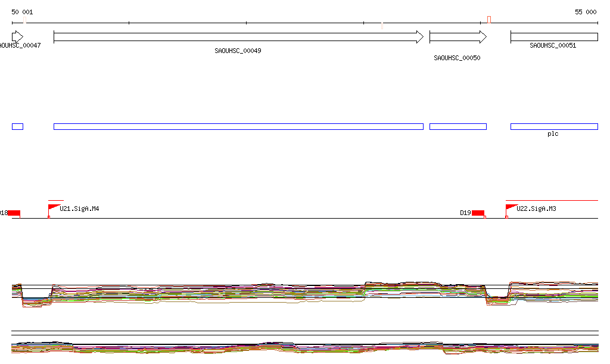Select the D19 red terminator block
Screen dimensions: 610x364
(478, 213)
